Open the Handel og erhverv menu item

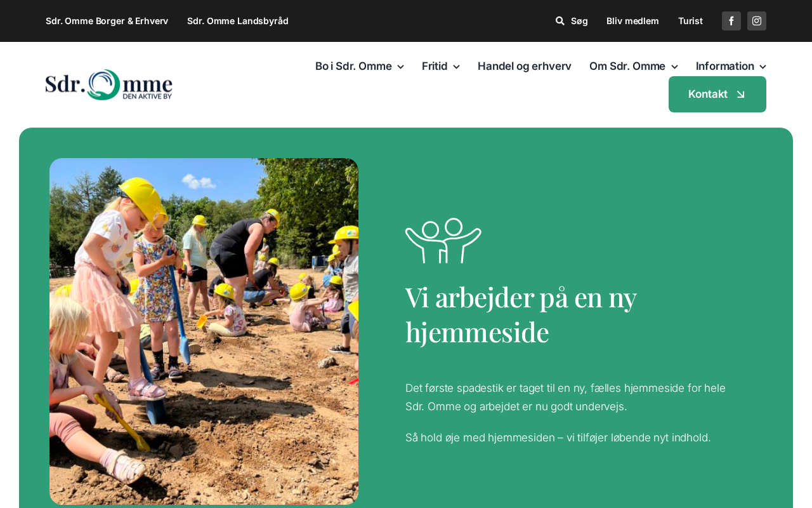(525, 66)
